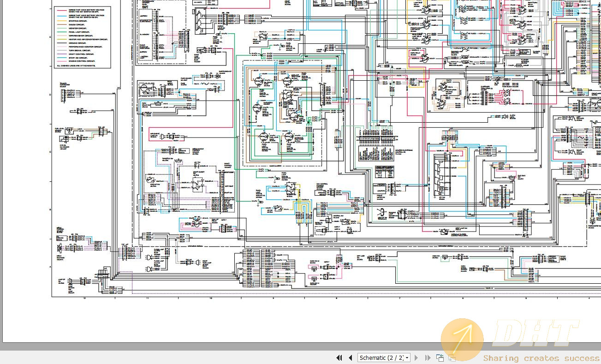Jump to the last page with the double-right arrow
This screenshot has width=601, height=364.
pyautogui.click(x=428, y=358)
